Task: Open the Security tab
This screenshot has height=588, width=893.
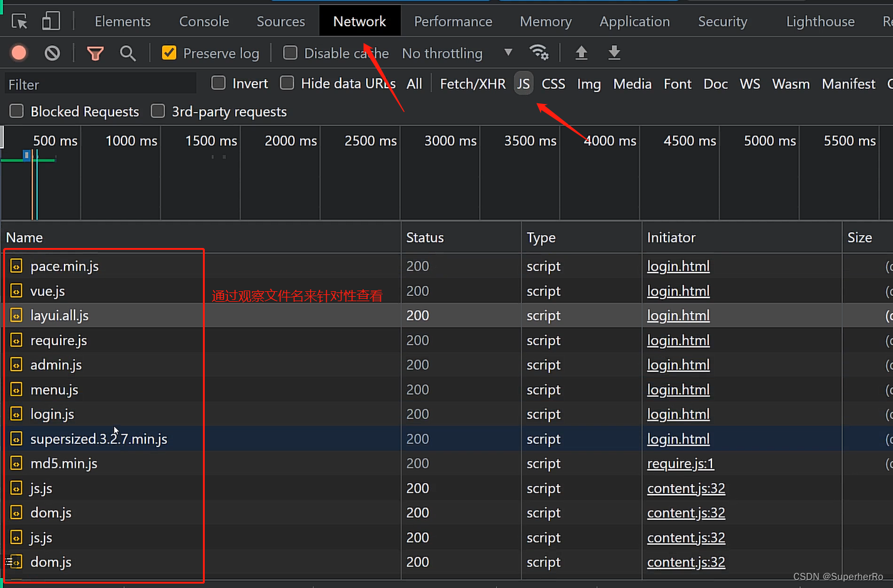Action: point(723,21)
